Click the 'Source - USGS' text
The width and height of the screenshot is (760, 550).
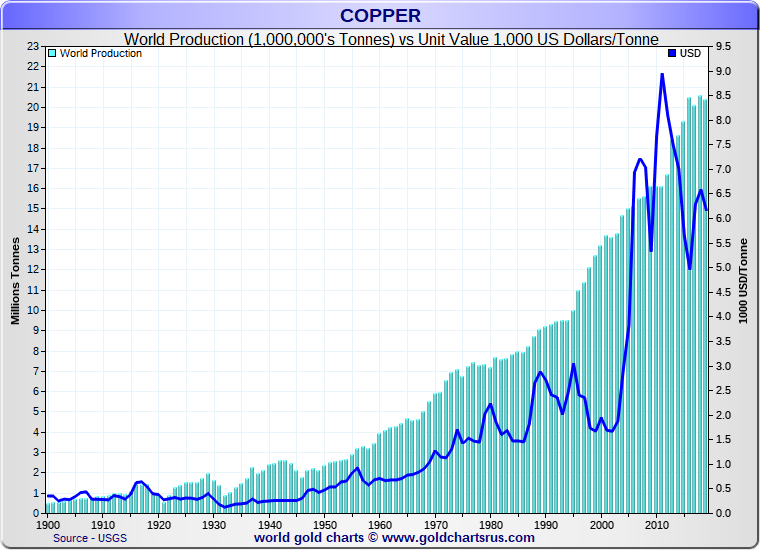click(x=90, y=538)
